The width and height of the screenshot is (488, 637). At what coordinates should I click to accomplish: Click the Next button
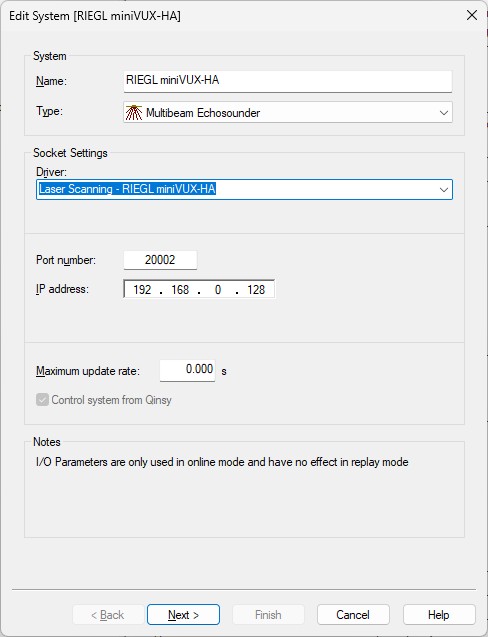click(x=183, y=615)
